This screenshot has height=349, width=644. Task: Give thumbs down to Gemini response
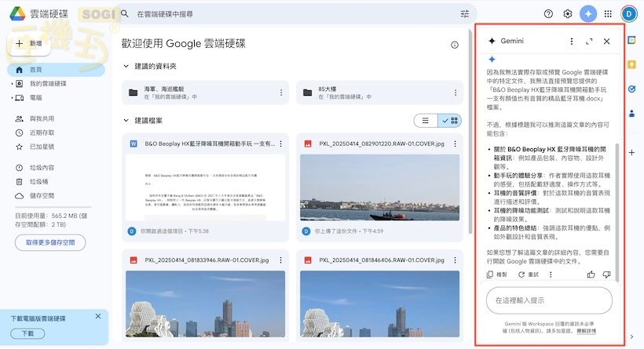(606, 274)
